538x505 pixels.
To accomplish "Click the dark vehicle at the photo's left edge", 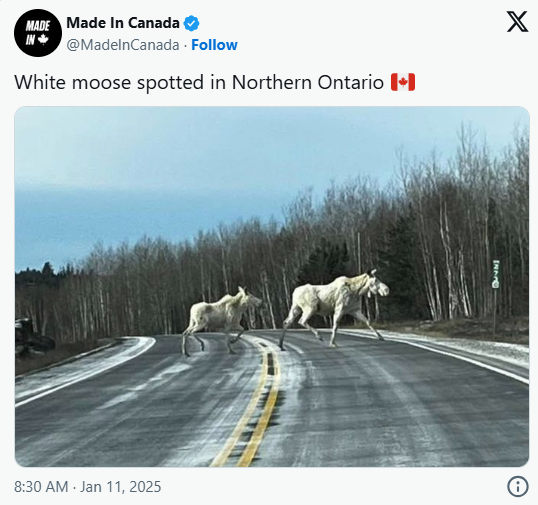I will pos(32,336).
